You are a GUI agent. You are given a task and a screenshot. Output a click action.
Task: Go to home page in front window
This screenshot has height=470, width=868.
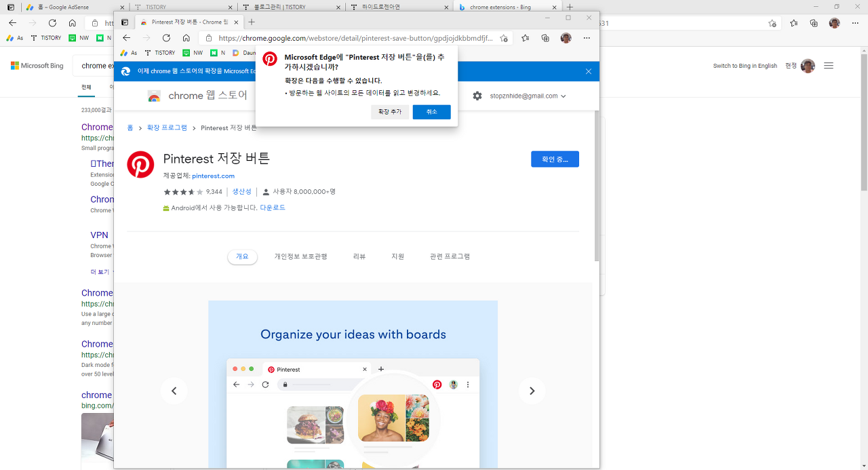[x=186, y=38]
